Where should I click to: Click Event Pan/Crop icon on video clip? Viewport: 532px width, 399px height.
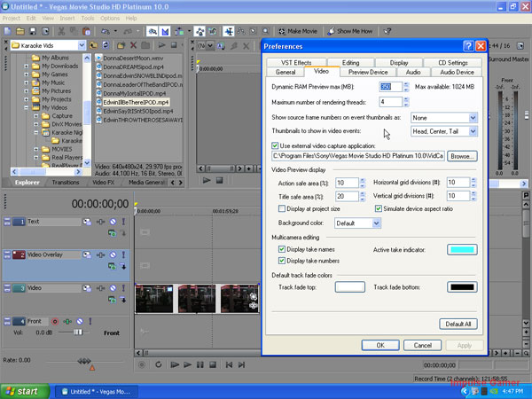[253, 296]
